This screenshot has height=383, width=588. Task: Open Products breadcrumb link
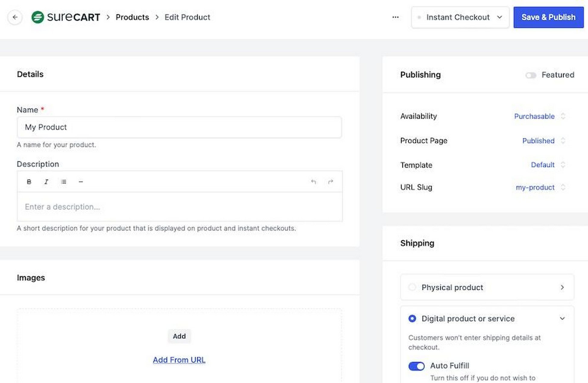[132, 17]
